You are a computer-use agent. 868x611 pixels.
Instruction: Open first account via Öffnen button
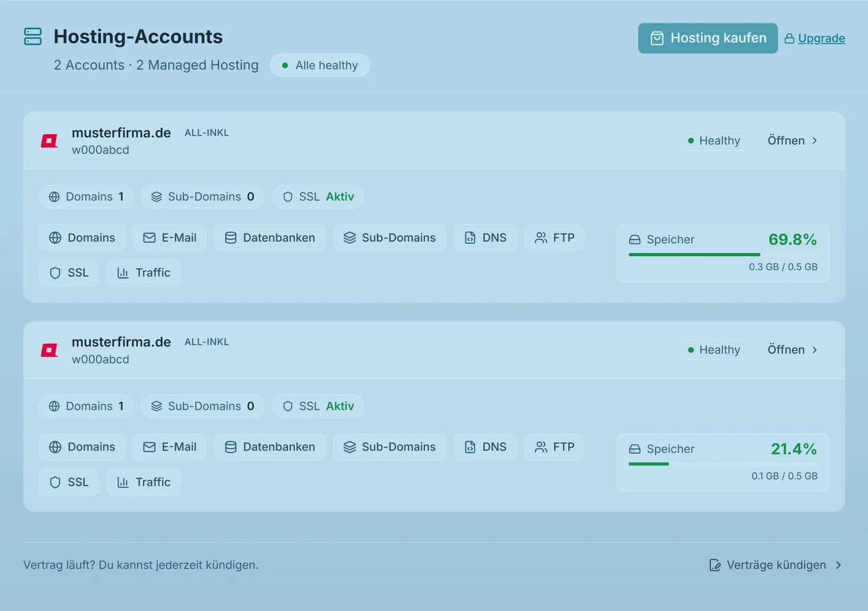point(793,140)
